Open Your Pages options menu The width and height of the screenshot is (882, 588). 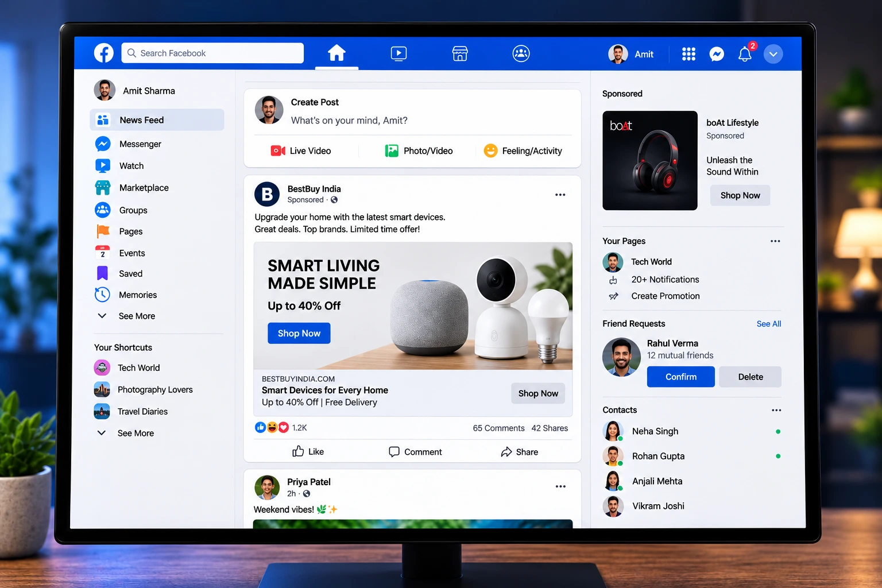tap(775, 241)
